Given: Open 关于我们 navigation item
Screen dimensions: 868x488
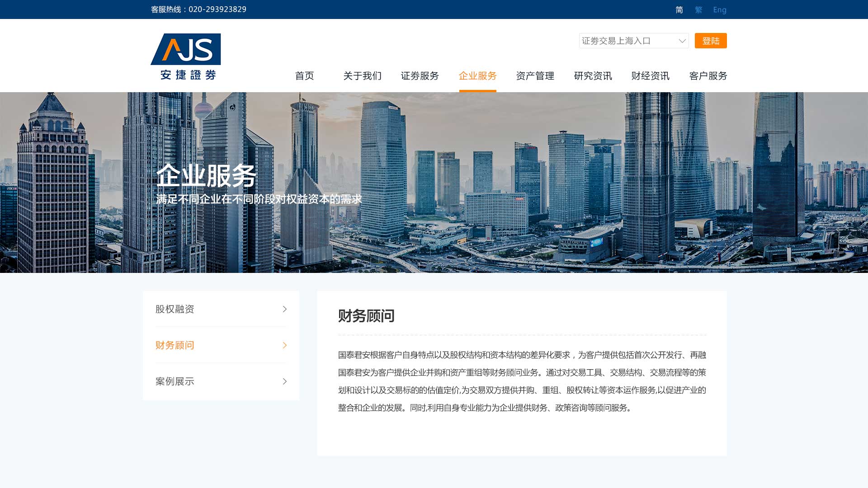Looking at the screenshot, I should pos(362,76).
